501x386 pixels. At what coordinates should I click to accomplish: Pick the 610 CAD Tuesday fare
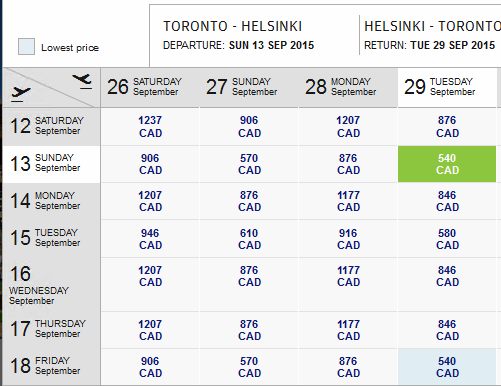[249, 239]
